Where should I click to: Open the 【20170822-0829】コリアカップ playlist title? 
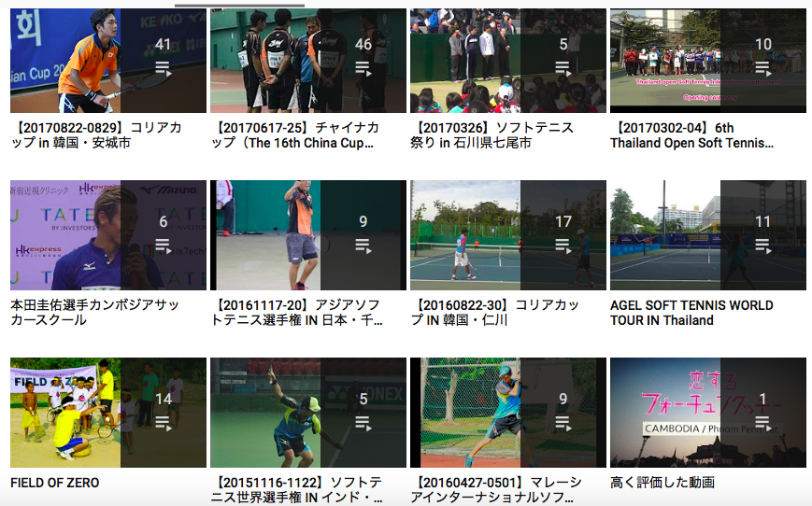point(96,135)
